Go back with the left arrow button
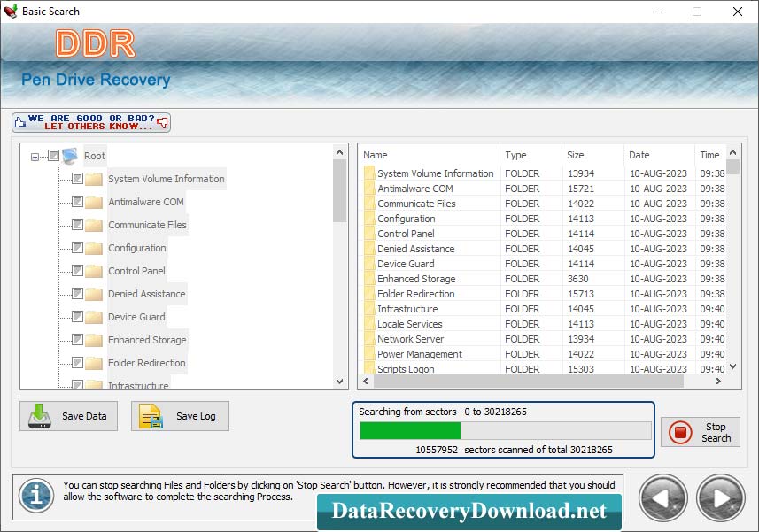The height and width of the screenshot is (532, 759). click(x=662, y=498)
